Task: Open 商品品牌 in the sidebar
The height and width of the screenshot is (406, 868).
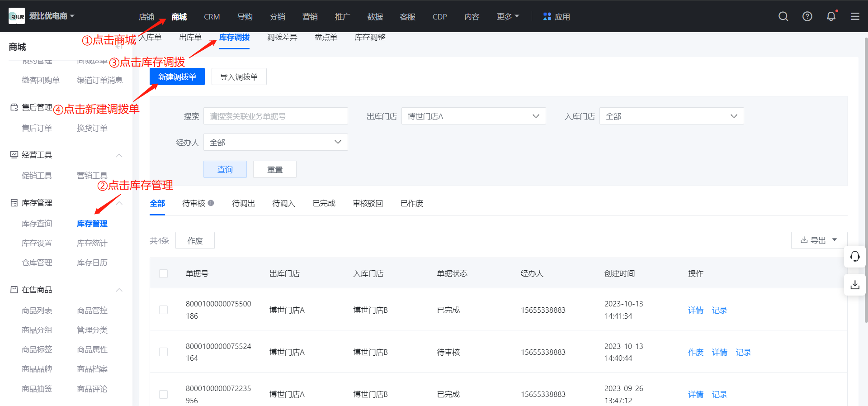Action: click(37, 369)
